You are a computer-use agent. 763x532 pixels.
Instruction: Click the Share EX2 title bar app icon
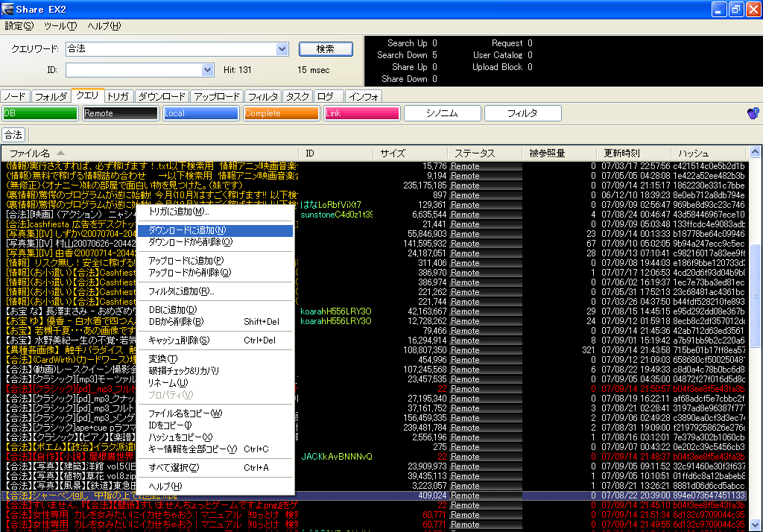click(9, 9)
